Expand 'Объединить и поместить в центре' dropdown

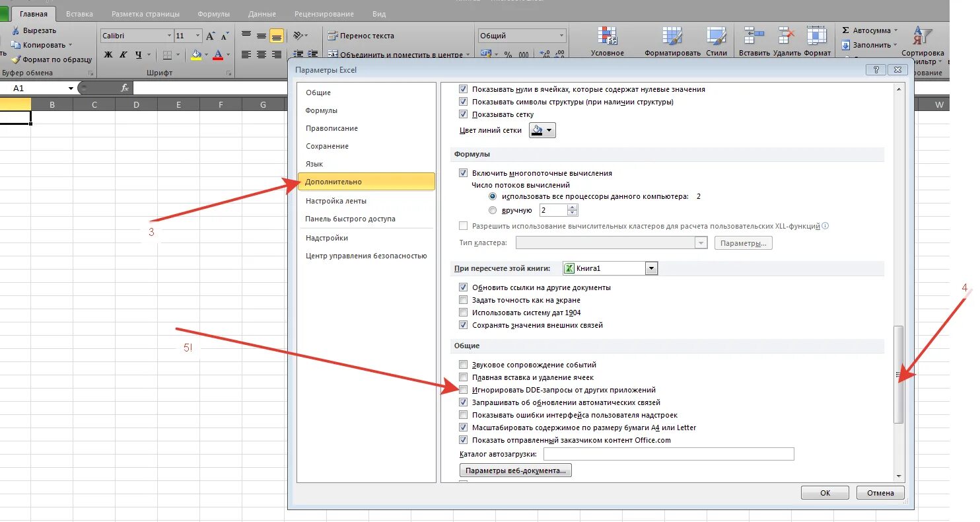tap(468, 55)
